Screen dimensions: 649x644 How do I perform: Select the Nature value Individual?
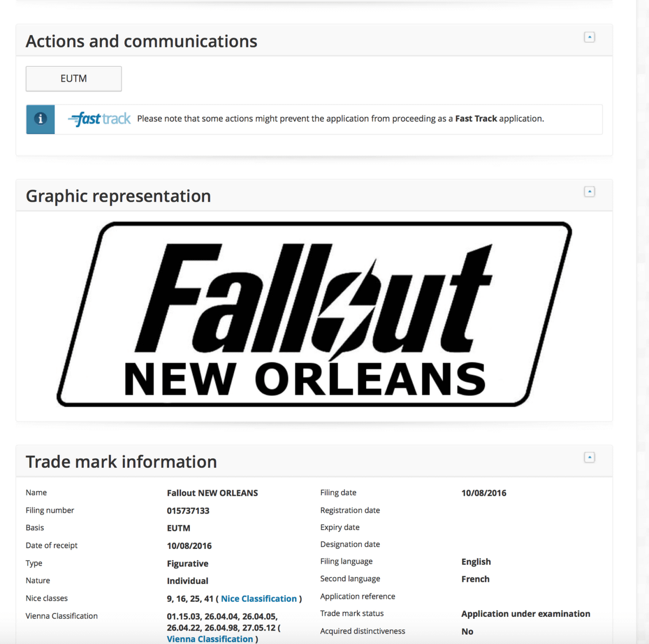click(188, 581)
